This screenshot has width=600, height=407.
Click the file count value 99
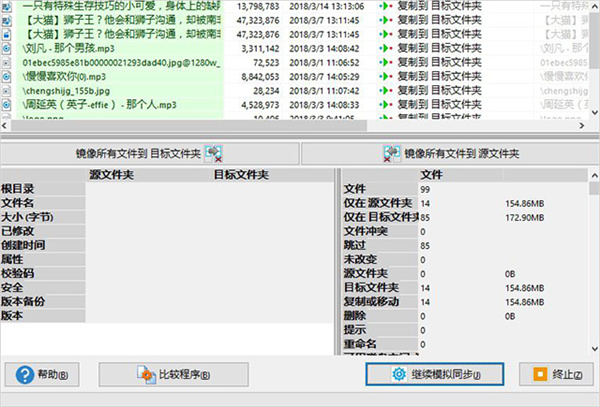(x=425, y=189)
